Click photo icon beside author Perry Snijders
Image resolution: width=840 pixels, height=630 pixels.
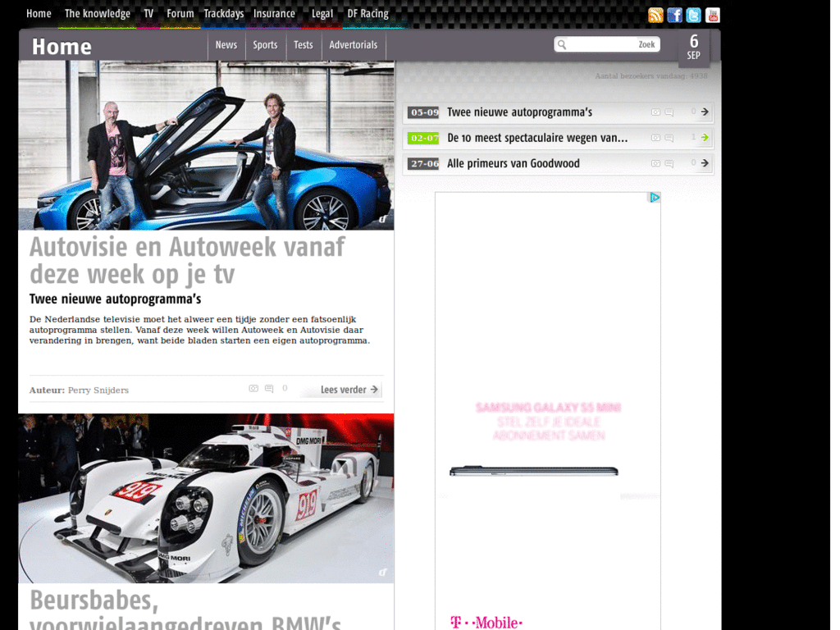[253, 388]
